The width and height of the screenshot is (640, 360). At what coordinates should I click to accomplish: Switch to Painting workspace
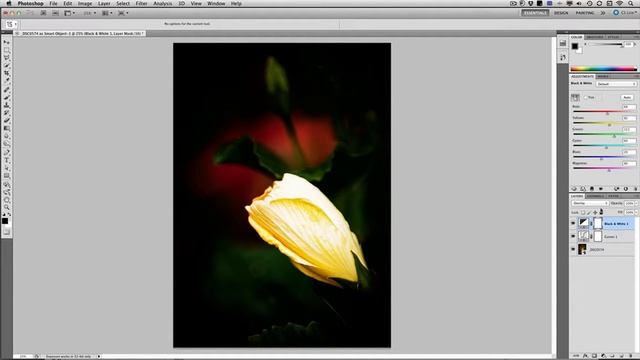(x=585, y=13)
